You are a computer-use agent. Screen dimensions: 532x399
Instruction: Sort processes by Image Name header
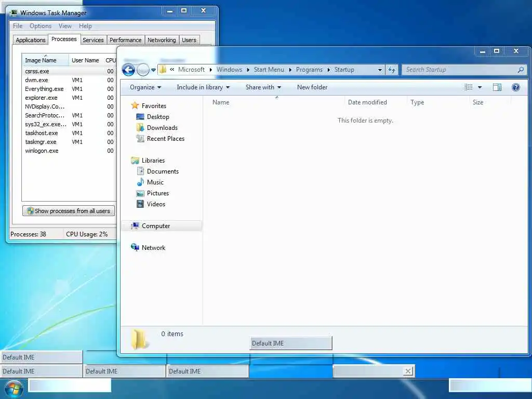coord(46,60)
